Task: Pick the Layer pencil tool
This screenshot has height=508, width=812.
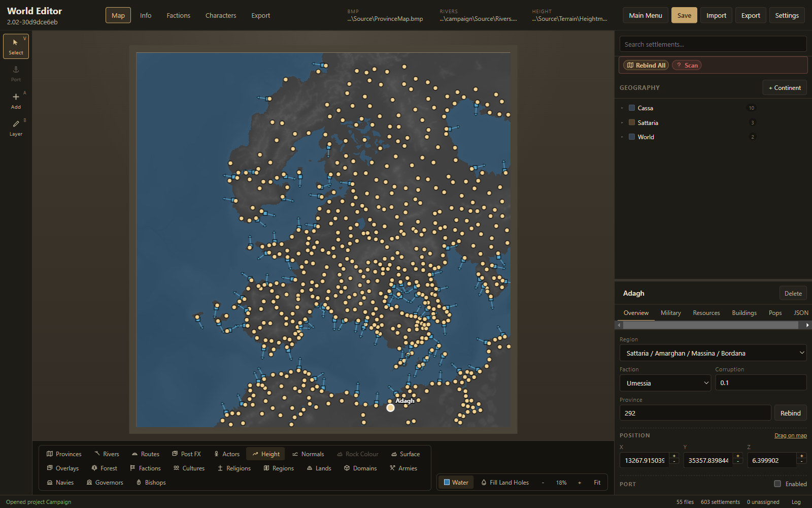Action: 16,128
